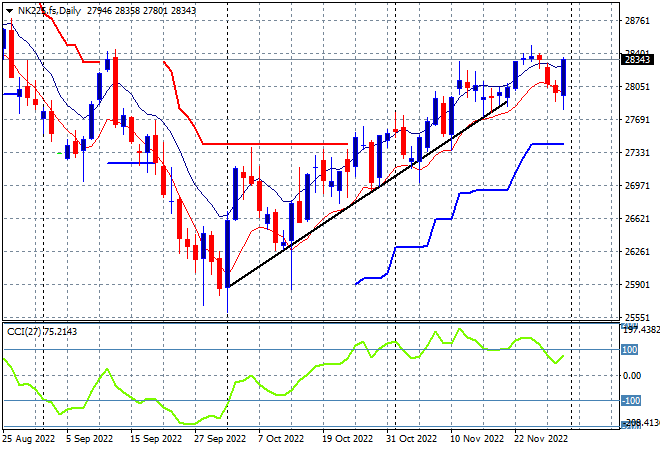Click the tall red mid-September candlestick
This screenshot has height=450, width=660.
click(115, 91)
